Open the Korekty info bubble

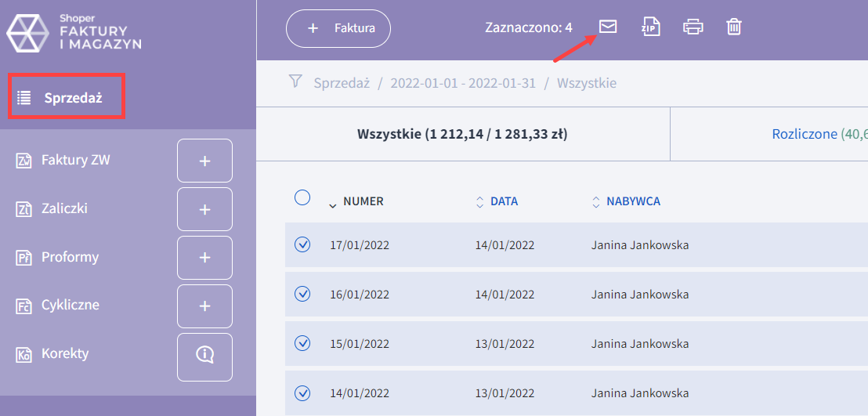pos(204,354)
